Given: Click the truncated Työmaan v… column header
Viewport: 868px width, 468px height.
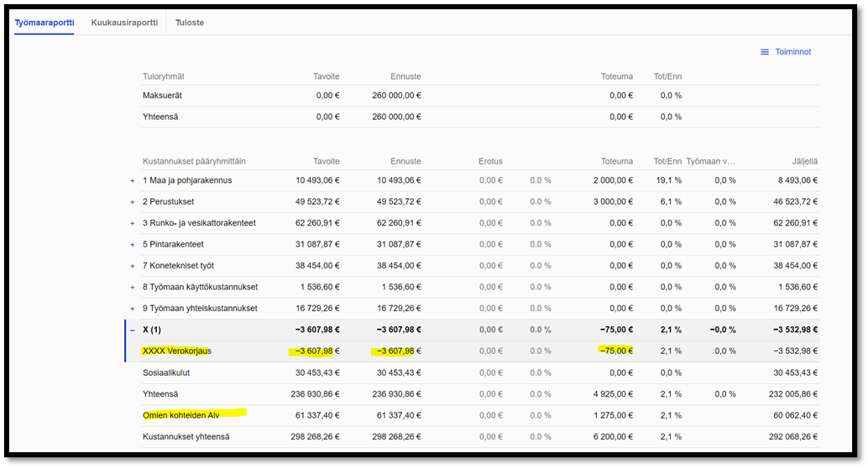Looking at the screenshot, I should (711, 162).
